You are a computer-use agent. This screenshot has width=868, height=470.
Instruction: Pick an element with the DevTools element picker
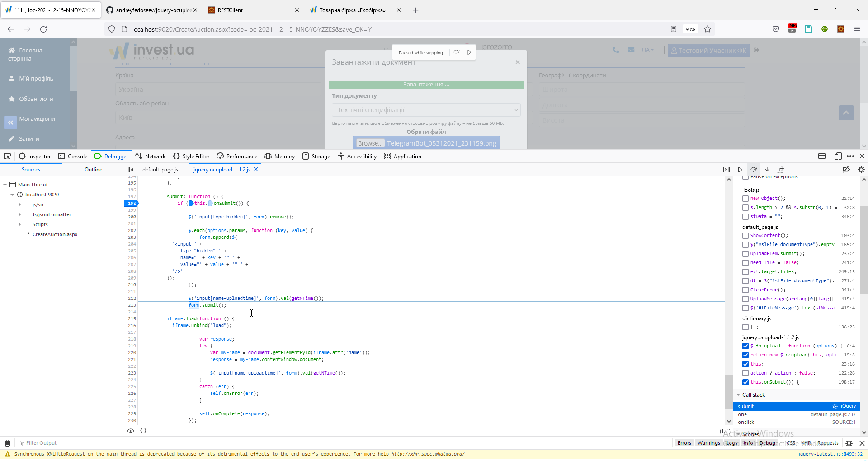point(7,156)
